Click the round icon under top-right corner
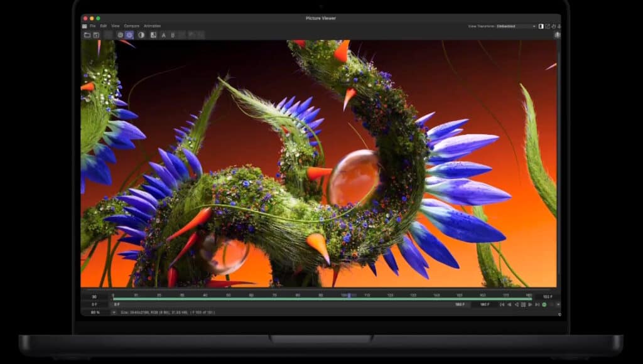This screenshot has width=643, height=364. (x=558, y=35)
